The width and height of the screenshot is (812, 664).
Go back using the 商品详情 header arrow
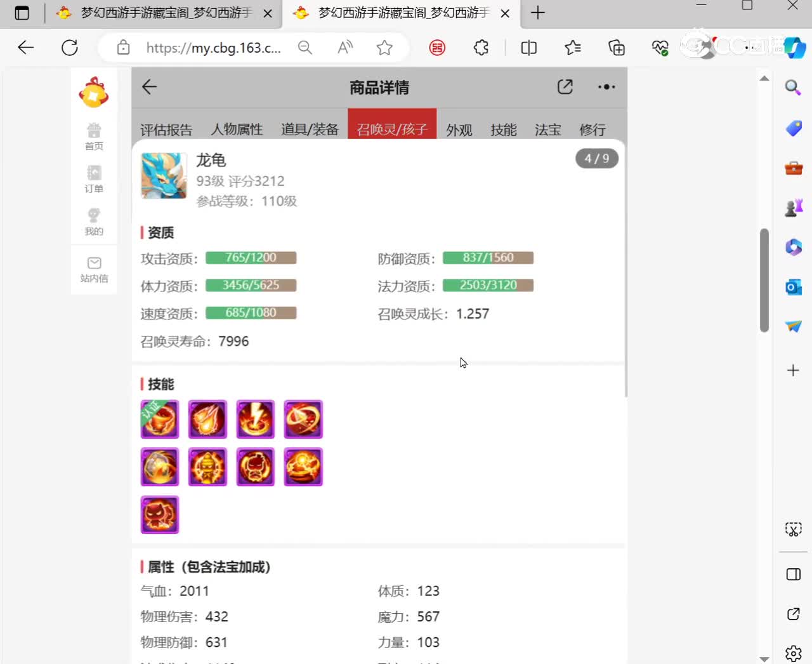pyautogui.click(x=150, y=87)
